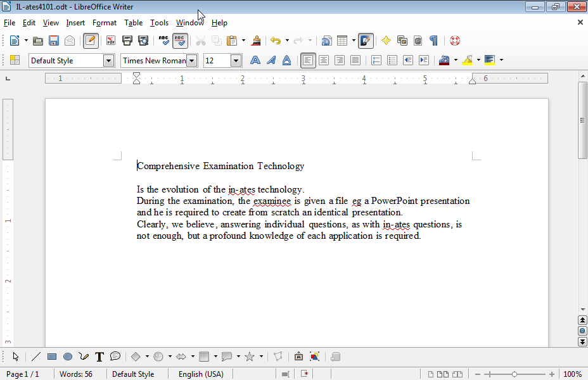Select Justified alignment
Screen dimensions: 588x380
(355, 60)
